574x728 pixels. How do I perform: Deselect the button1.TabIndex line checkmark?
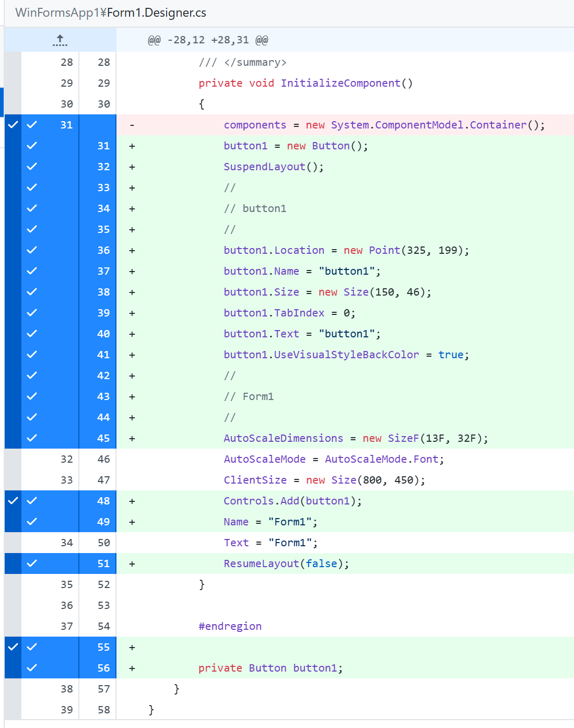pyautogui.click(x=32, y=313)
